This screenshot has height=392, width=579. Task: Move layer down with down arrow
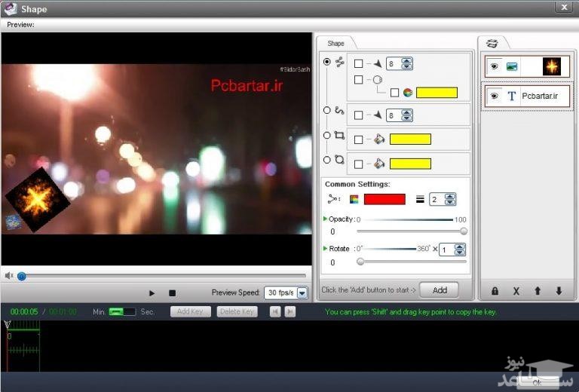click(559, 291)
